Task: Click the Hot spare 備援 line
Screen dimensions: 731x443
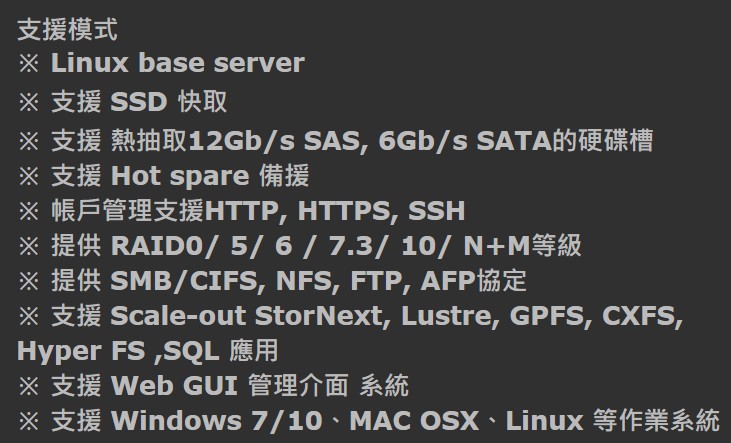Action: [164, 176]
